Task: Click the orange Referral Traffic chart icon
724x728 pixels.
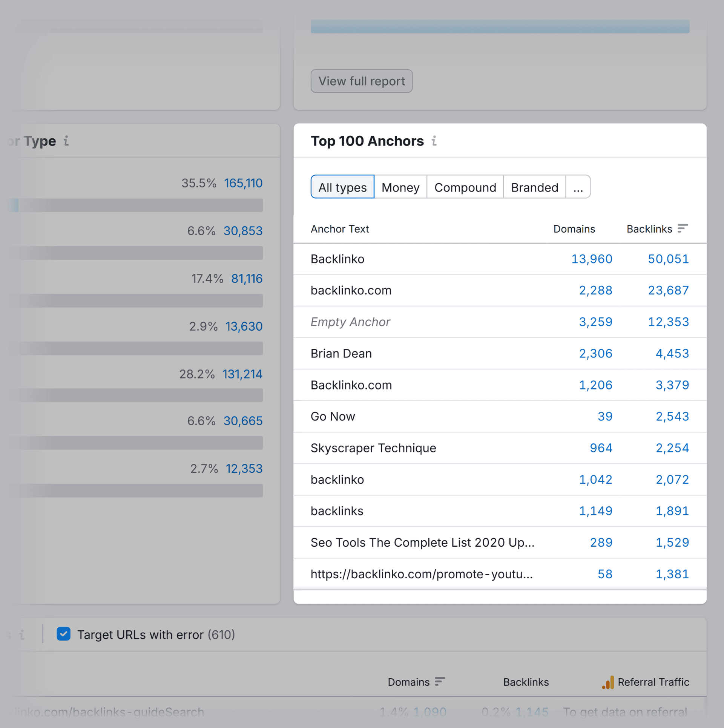Action: tap(608, 682)
